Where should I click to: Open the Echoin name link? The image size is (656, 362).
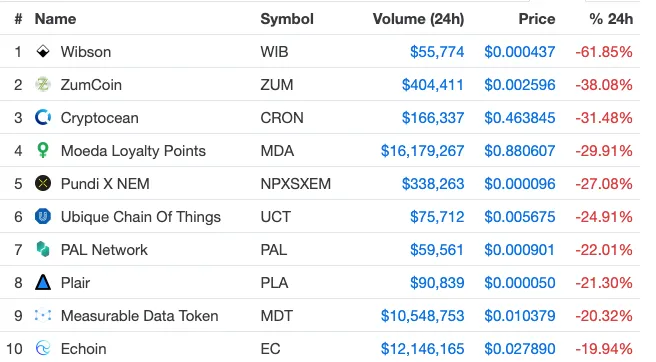click(83, 349)
